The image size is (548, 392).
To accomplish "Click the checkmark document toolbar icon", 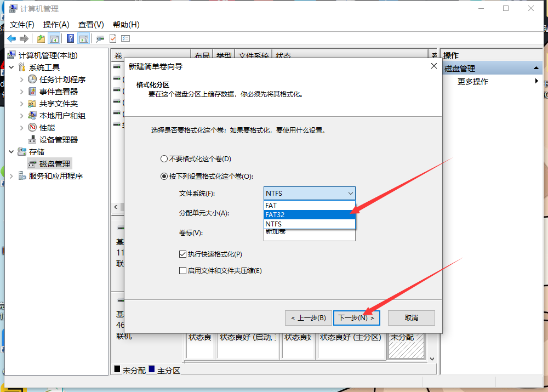I will pyautogui.click(x=112, y=38).
